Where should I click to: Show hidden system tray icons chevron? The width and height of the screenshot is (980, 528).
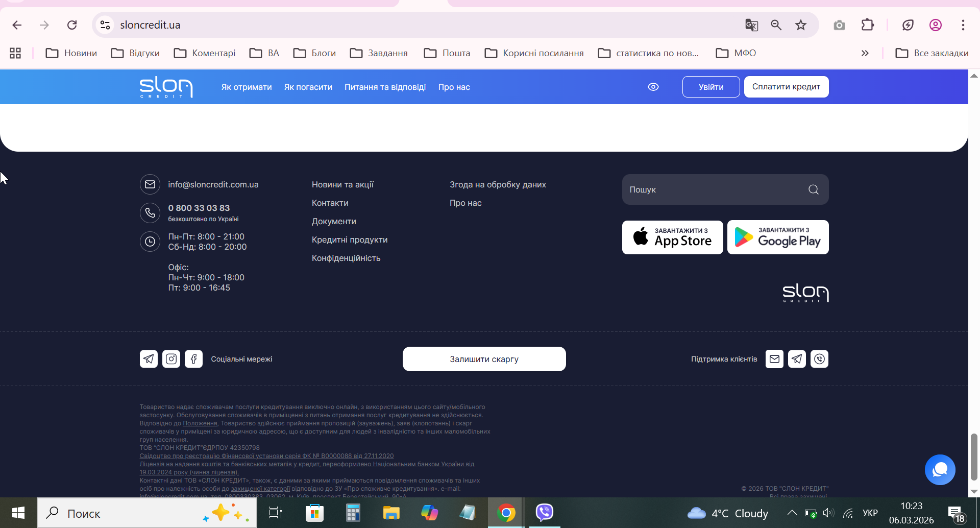(x=792, y=513)
